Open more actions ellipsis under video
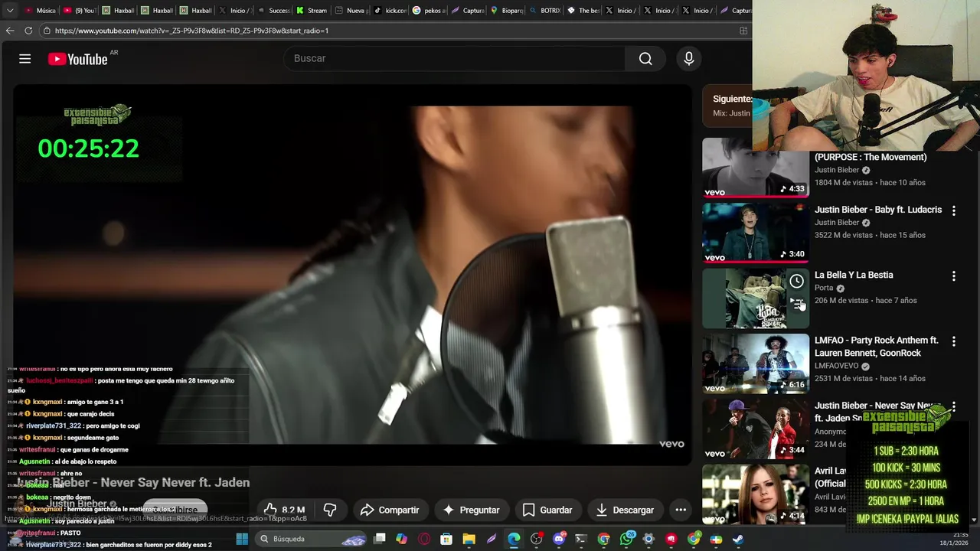 pyautogui.click(x=680, y=510)
